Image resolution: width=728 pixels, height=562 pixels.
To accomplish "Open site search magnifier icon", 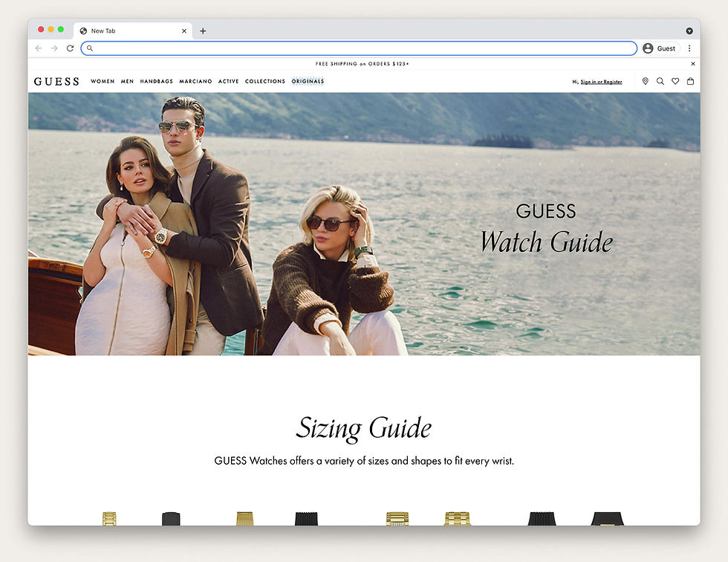I will point(660,81).
